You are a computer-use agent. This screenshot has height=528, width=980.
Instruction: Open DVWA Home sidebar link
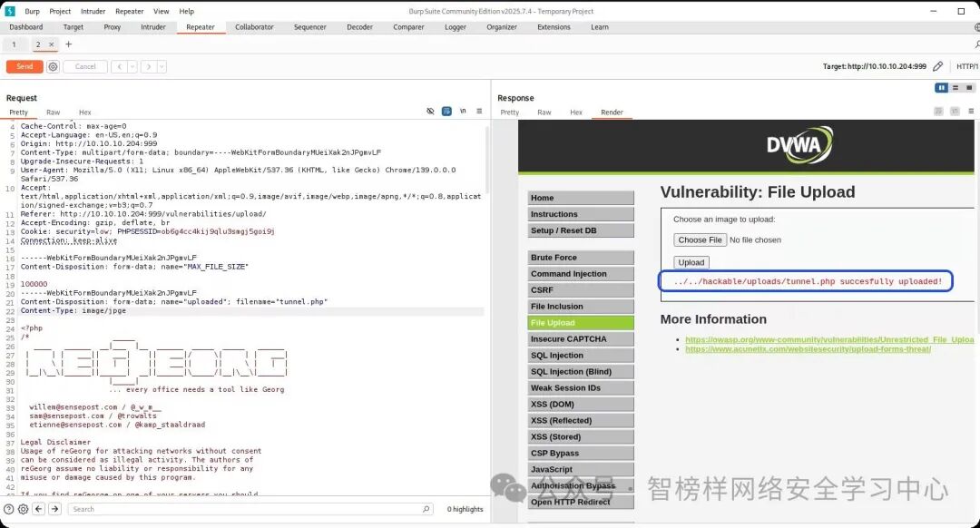(581, 198)
